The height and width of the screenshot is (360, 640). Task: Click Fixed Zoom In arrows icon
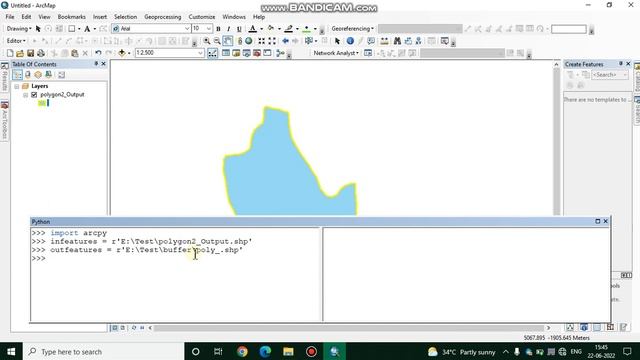[x=262, y=41]
